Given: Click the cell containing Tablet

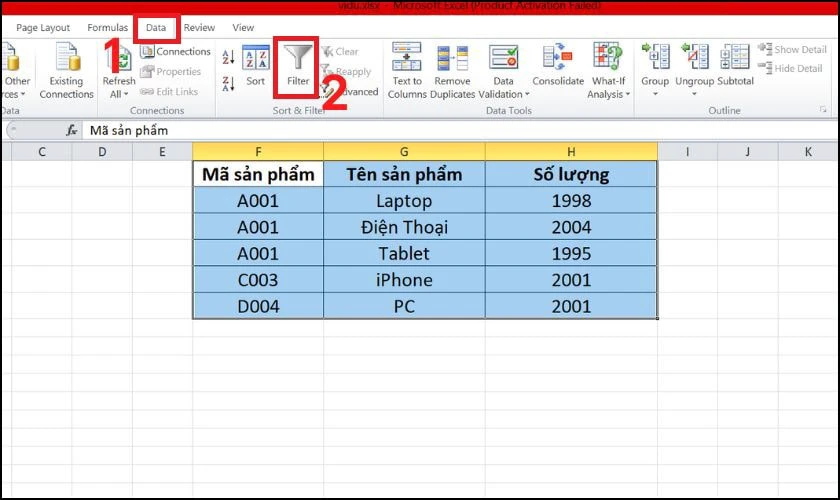Looking at the screenshot, I should [404, 253].
